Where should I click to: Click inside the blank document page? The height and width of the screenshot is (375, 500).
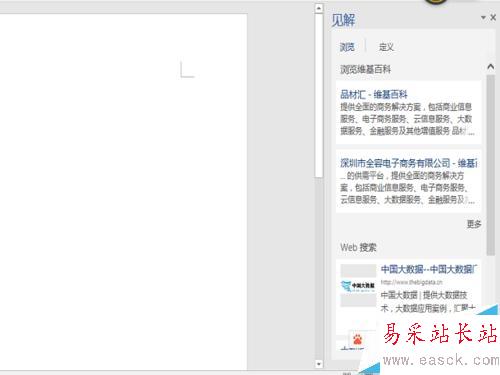coord(123,192)
